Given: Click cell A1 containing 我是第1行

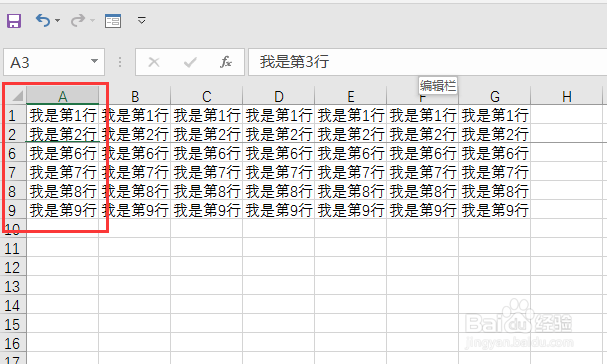Looking at the screenshot, I should 63,115.
